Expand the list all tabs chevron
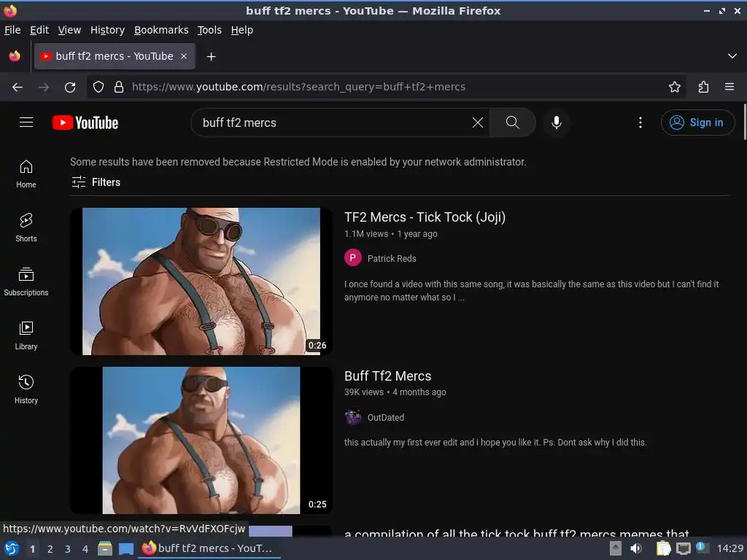 coord(732,56)
